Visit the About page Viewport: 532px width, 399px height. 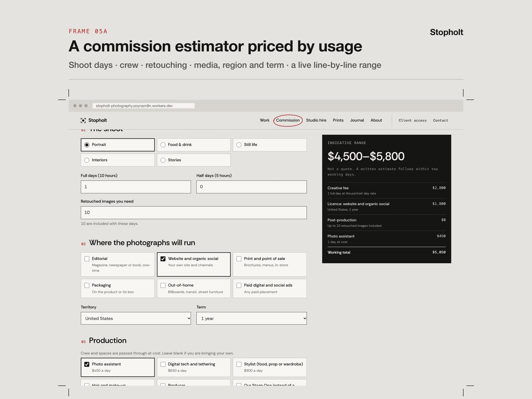(376, 120)
